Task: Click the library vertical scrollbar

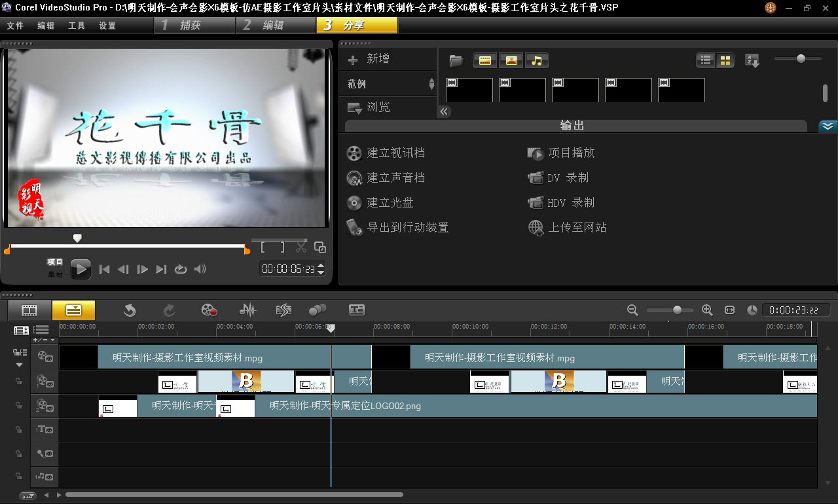Action: click(x=826, y=93)
